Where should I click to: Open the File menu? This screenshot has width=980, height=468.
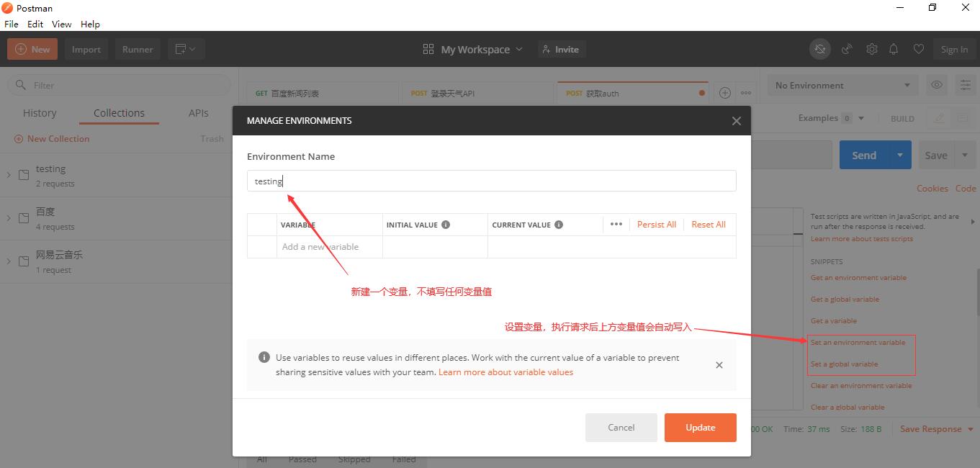(12, 24)
